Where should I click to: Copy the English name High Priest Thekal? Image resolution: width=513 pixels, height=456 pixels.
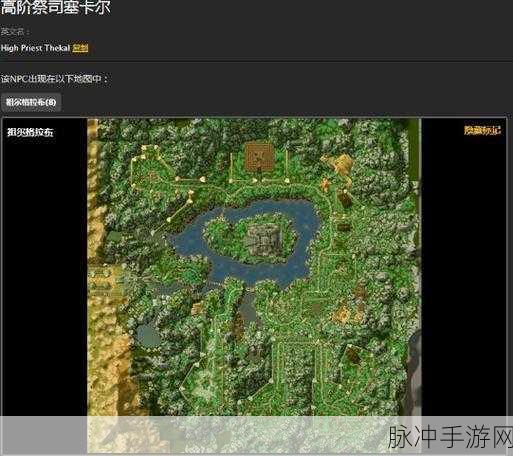click(80, 48)
